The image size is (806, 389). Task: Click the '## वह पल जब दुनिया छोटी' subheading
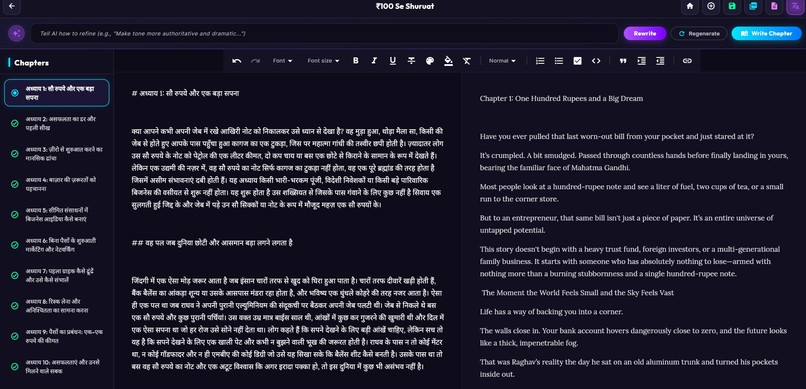pyautogui.click(x=212, y=243)
